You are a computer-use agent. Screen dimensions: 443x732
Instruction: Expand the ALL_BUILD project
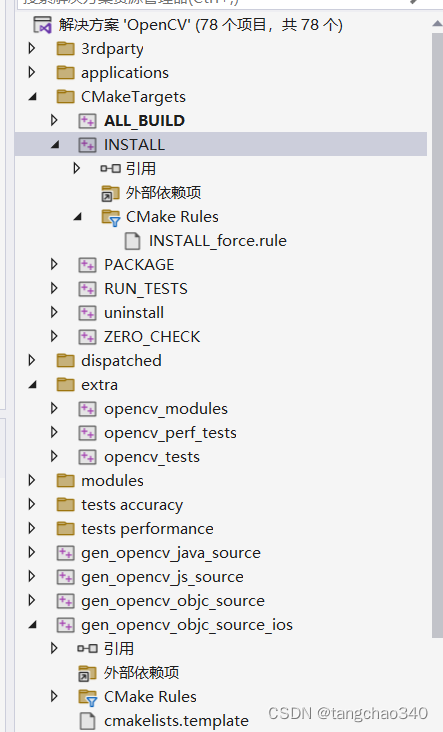54,120
